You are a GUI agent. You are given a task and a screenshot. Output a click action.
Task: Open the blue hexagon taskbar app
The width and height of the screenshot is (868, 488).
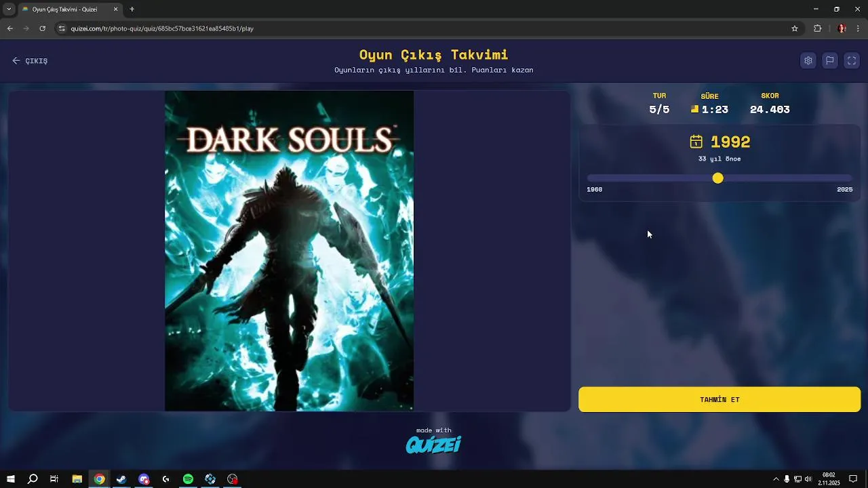[x=210, y=479]
